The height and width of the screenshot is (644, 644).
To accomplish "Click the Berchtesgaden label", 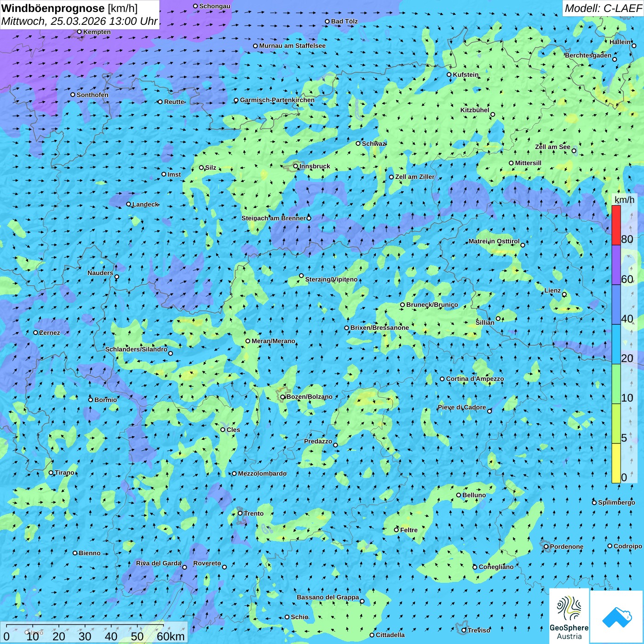I will coord(588,55).
